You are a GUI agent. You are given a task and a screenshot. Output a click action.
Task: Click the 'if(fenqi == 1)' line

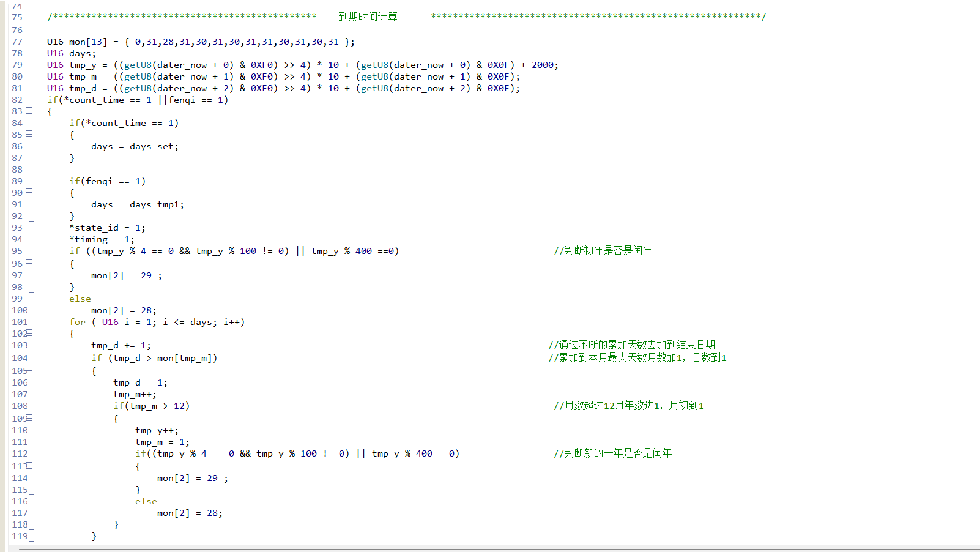pyautogui.click(x=108, y=181)
